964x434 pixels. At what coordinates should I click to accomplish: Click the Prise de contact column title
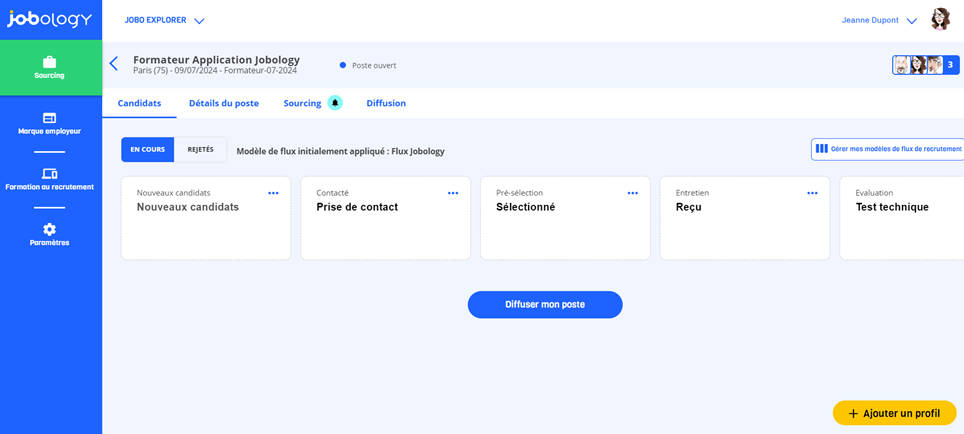357,207
